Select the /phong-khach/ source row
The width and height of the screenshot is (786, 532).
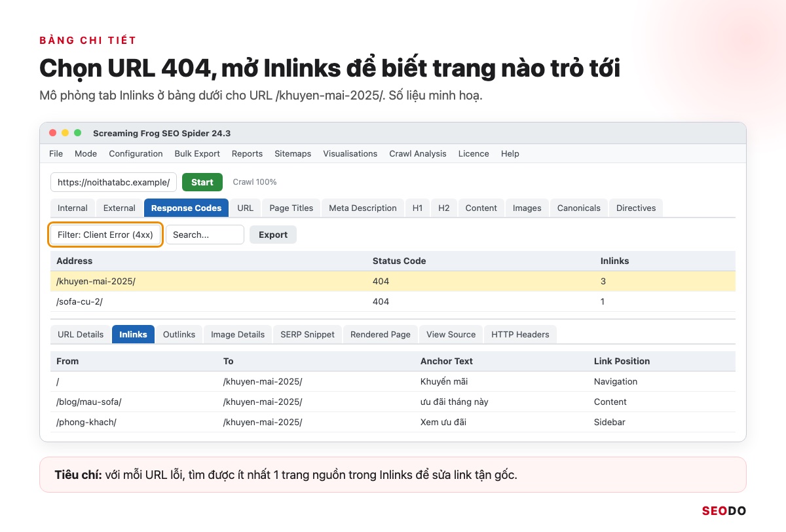pyautogui.click(x=393, y=422)
